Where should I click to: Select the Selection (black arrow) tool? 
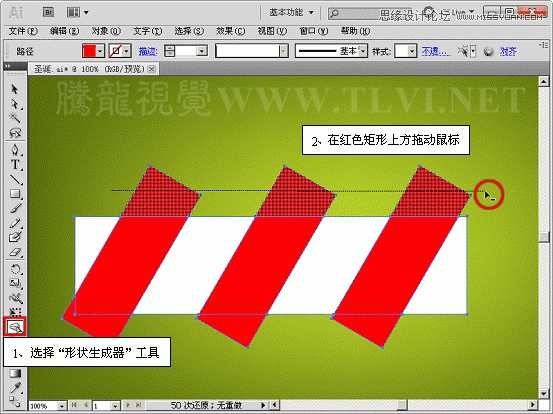click(15, 89)
